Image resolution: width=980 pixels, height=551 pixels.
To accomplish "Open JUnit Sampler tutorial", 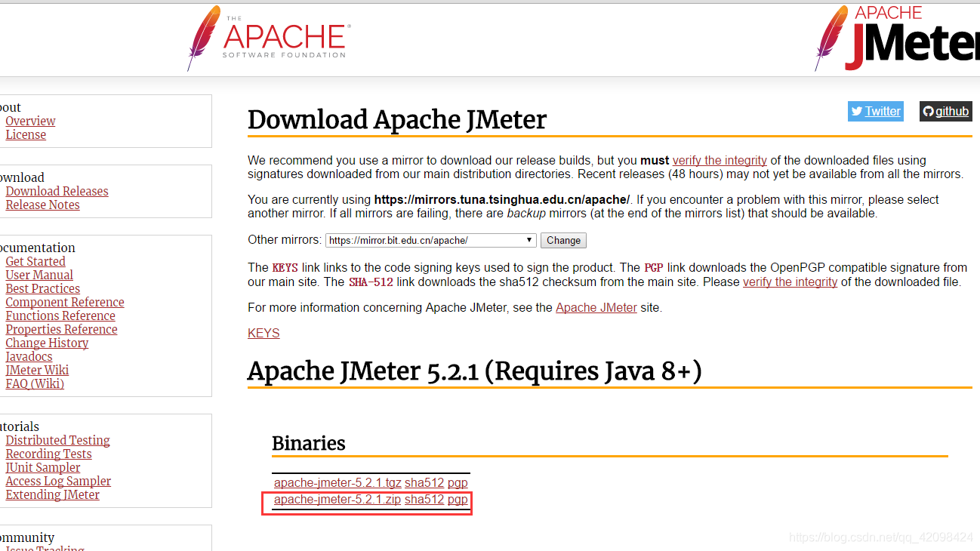I will [42, 467].
